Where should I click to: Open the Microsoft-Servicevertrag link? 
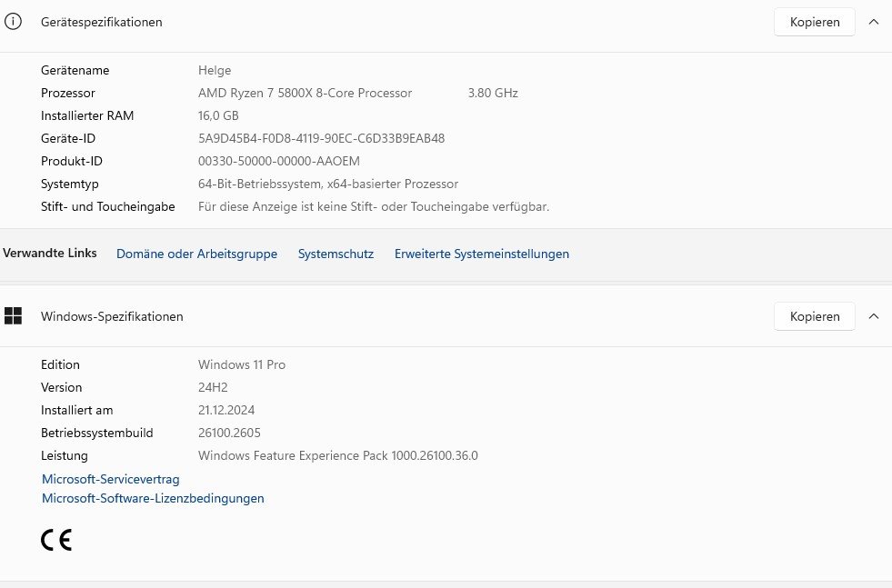pos(110,479)
